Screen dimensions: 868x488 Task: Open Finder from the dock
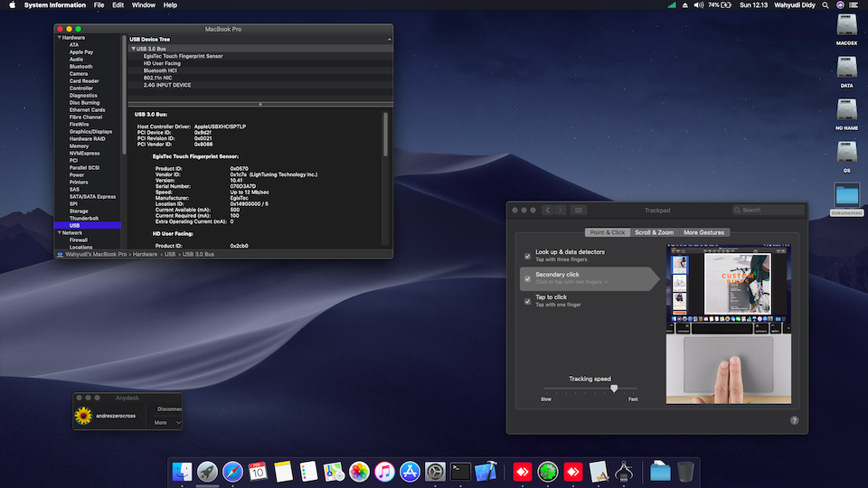point(182,472)
